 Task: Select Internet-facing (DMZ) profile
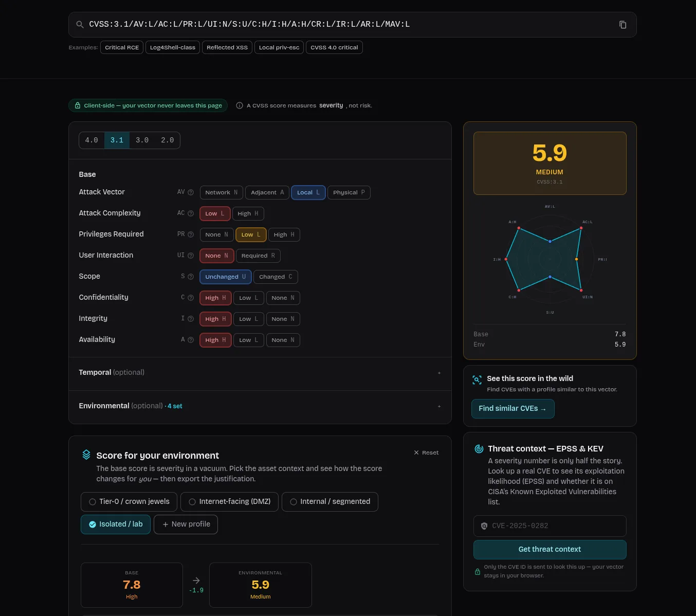coord(229,502)
